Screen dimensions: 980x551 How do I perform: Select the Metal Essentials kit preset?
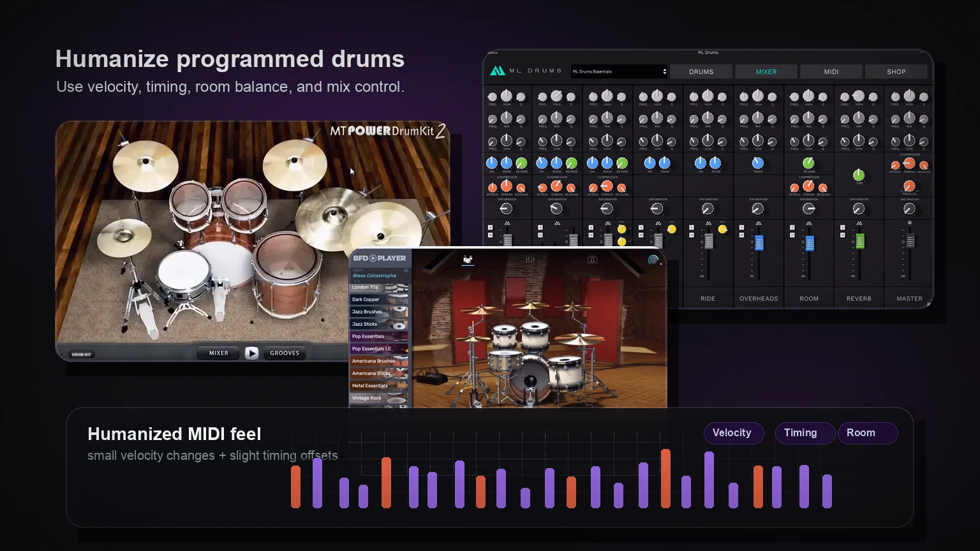[x=379, y=386]
